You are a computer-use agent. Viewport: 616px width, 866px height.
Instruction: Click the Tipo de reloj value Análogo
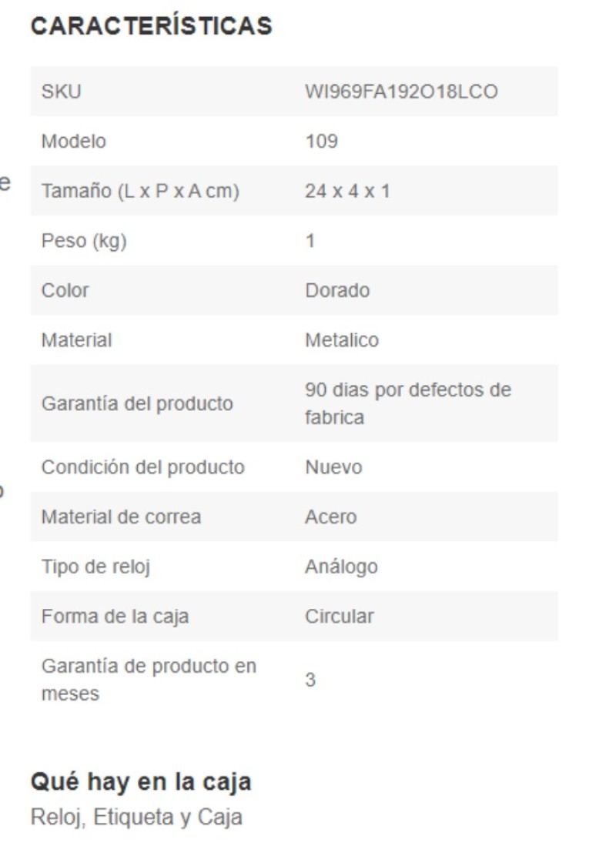click(341, 567)
